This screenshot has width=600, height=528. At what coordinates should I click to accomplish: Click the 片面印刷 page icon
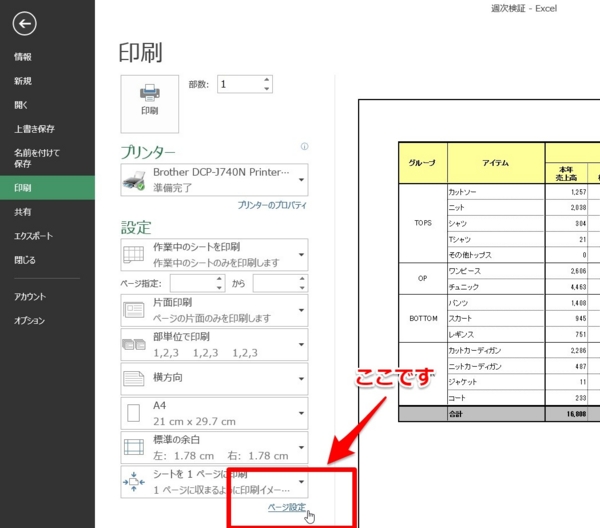tap(134, 310)
